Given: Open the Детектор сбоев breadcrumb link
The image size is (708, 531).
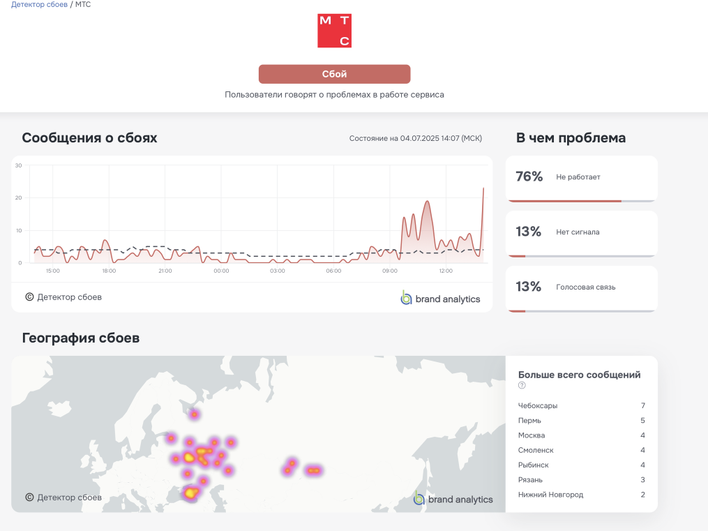Looking at the screenshot, I should [x=39, y=5].
